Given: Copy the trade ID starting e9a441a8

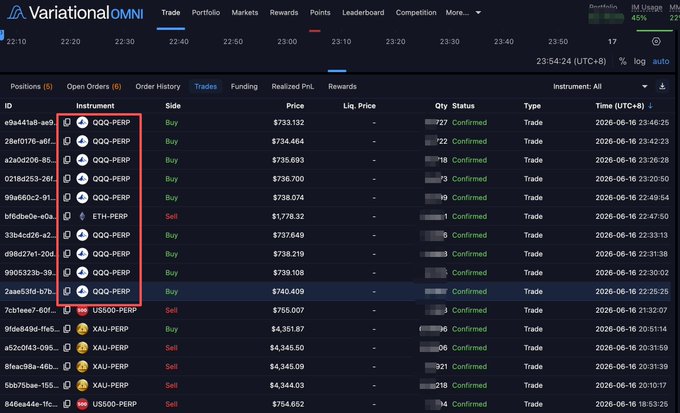Looking at the screenshot, I should 67,122.
